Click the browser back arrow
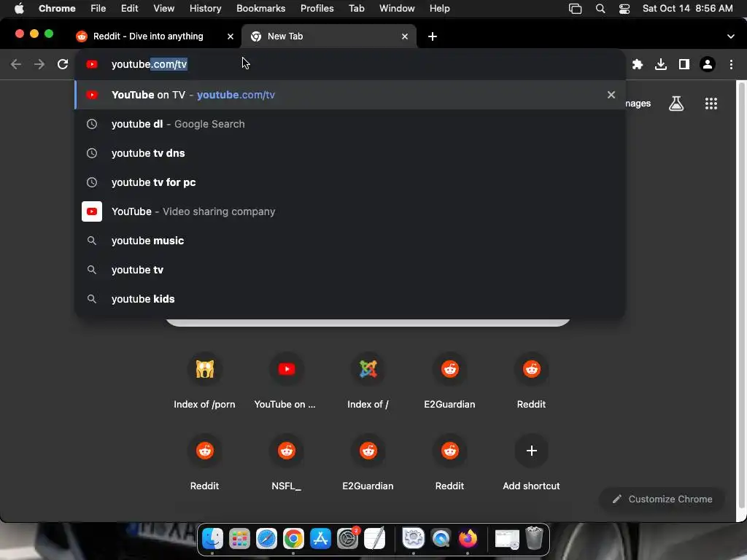 [x=16, y=64]
